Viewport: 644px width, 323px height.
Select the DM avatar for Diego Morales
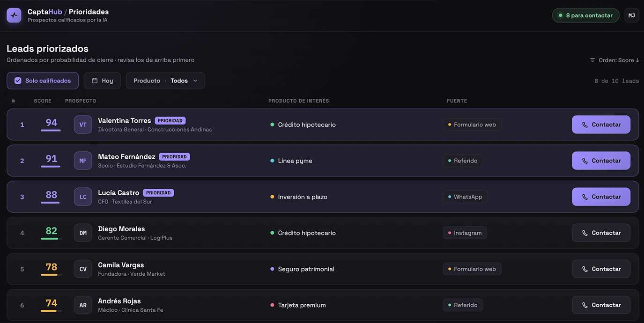[x=83, y=233]
